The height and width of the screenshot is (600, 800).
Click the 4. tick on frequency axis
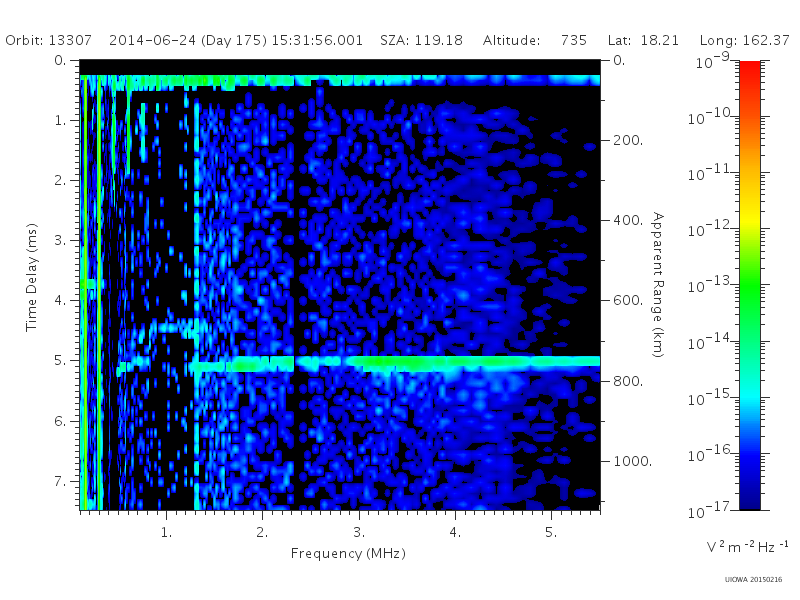[x=455, y=533]
